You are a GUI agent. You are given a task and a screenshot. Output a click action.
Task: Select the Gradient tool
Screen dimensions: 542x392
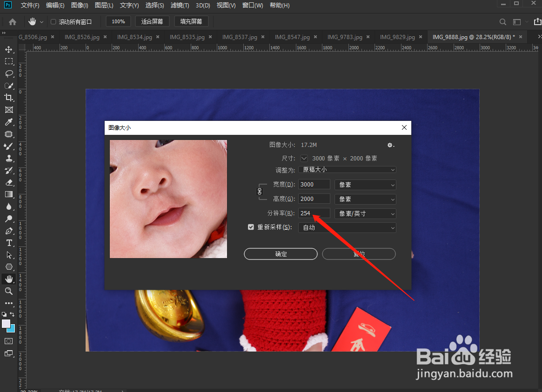tap(9, 194)
